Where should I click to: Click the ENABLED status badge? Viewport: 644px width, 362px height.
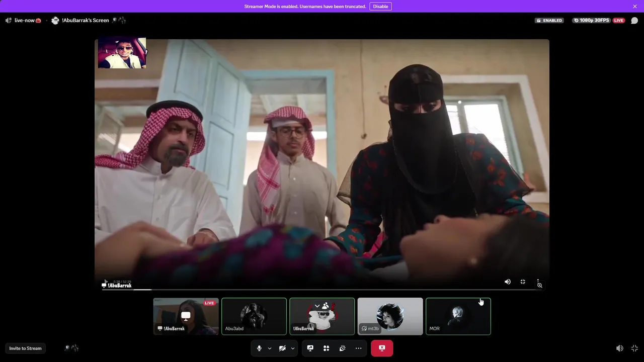pos(549,21)
